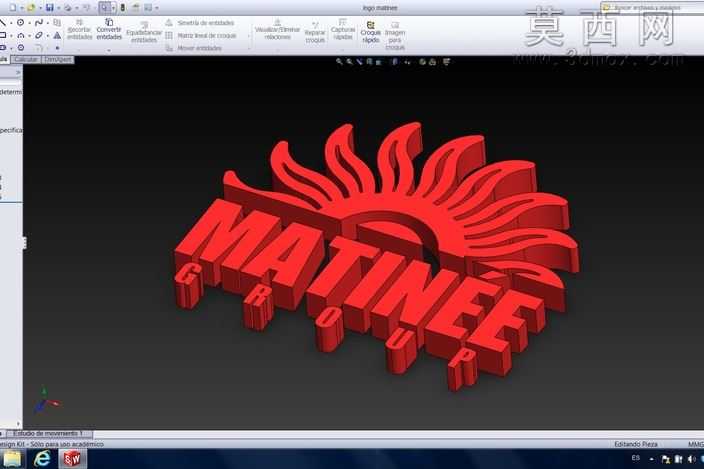
Task: Expand the Circle tool dropdown arrow
Action: [29, 22]
